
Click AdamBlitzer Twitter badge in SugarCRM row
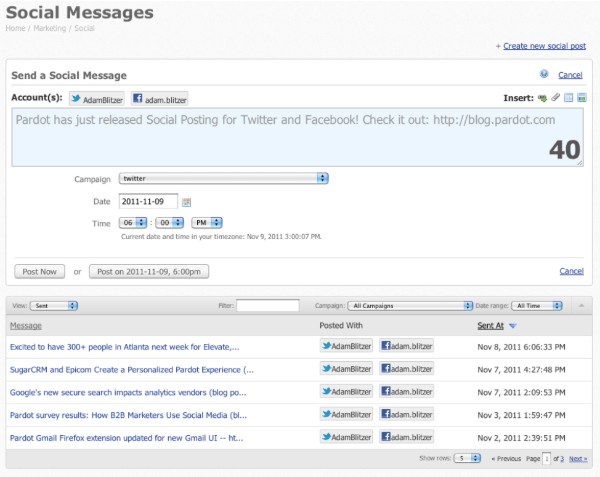pyautogui.click(x=346, y=368)
